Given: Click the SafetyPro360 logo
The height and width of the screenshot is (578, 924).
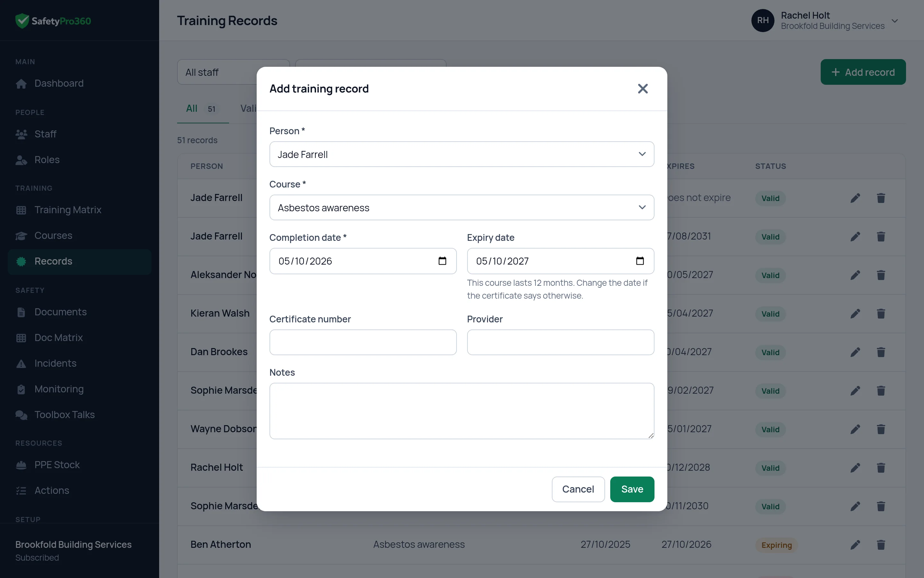Looking at the screenshot, I should [x=53, y=21].
